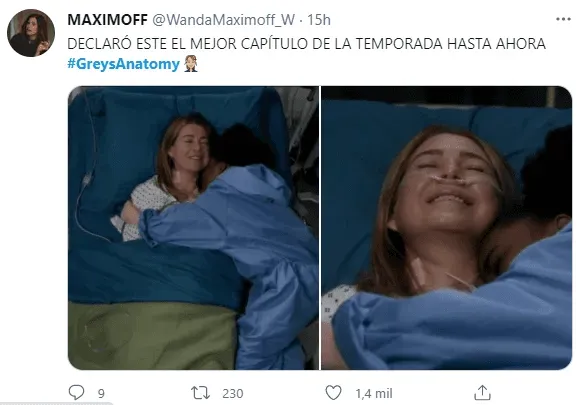Click the 15h timestamp
577x405 pixels.
click(x=319, y=19)
